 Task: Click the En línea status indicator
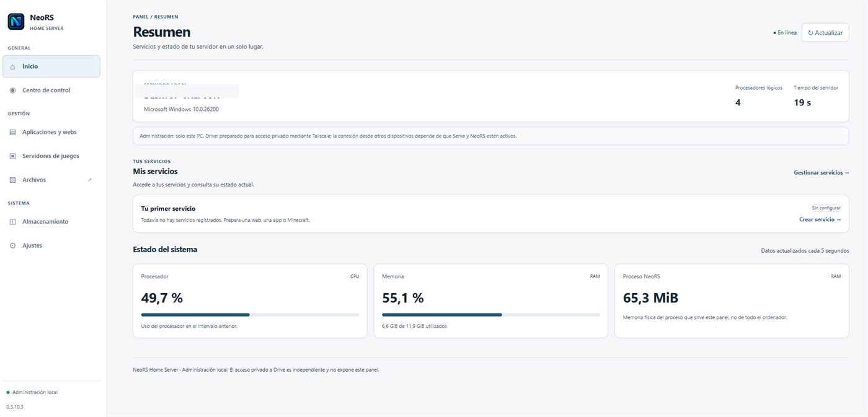click(x=785, y=33)
